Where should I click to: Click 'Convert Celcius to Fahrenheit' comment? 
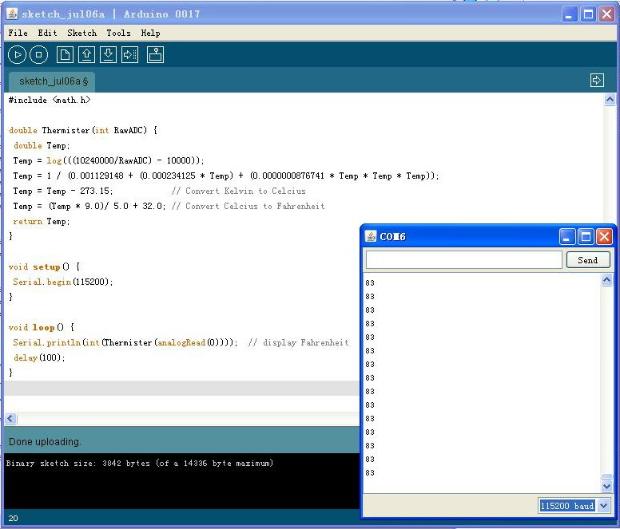pyautogui.click(x=248, y=206)
